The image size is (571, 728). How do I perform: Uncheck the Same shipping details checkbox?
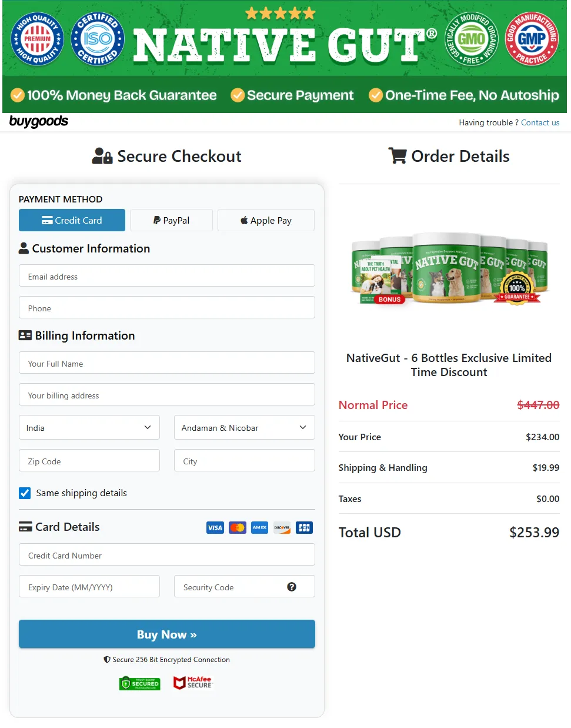click(25, 493)
